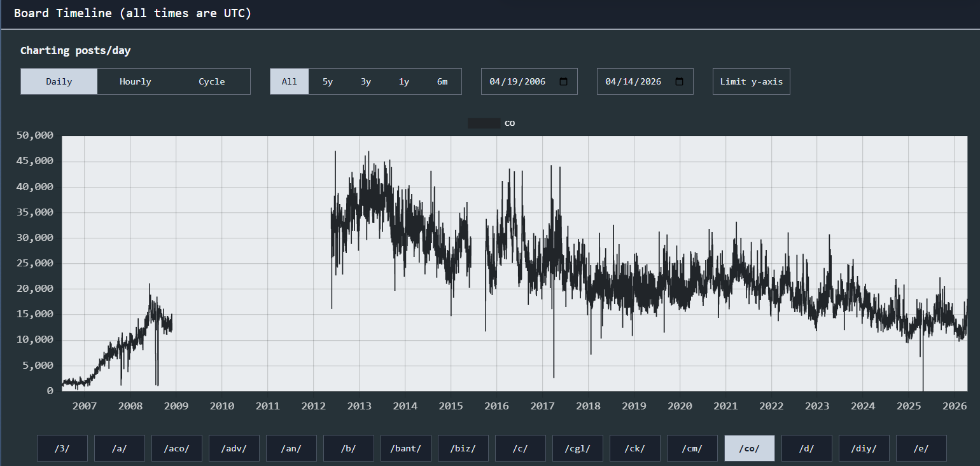Toggle the co dataset legend swatch

click(484, 123)
